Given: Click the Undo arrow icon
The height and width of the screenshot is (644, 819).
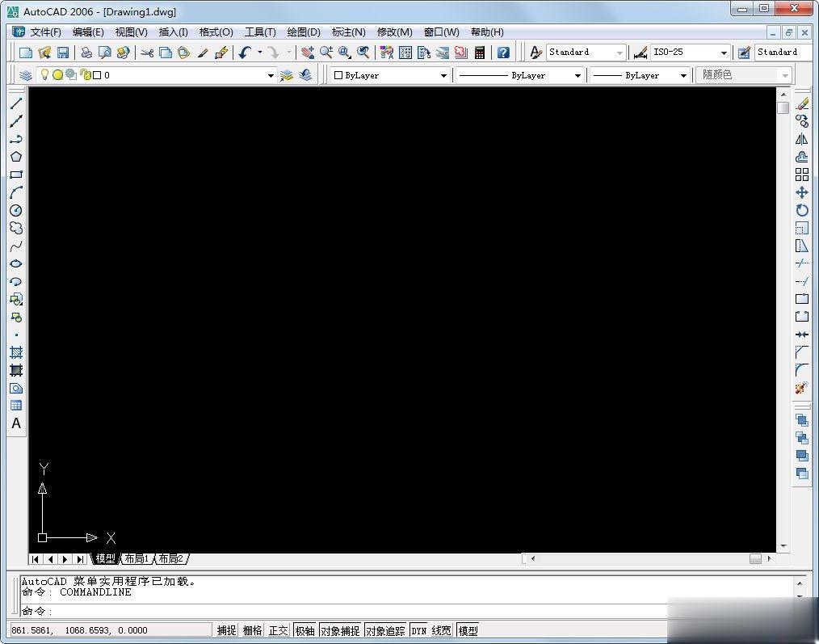Looking at the screenshot, I should 245,53.
